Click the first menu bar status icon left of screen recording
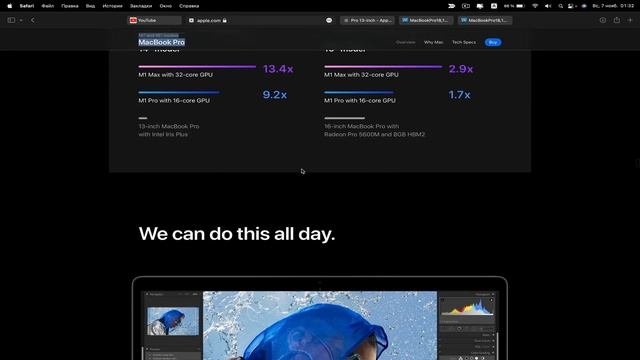Viewport: 640px width, 360px height. coord(451,6)
